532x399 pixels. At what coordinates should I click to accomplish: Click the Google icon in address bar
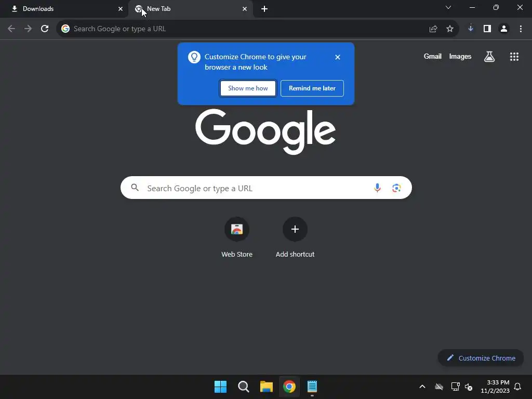pos(65,29)
